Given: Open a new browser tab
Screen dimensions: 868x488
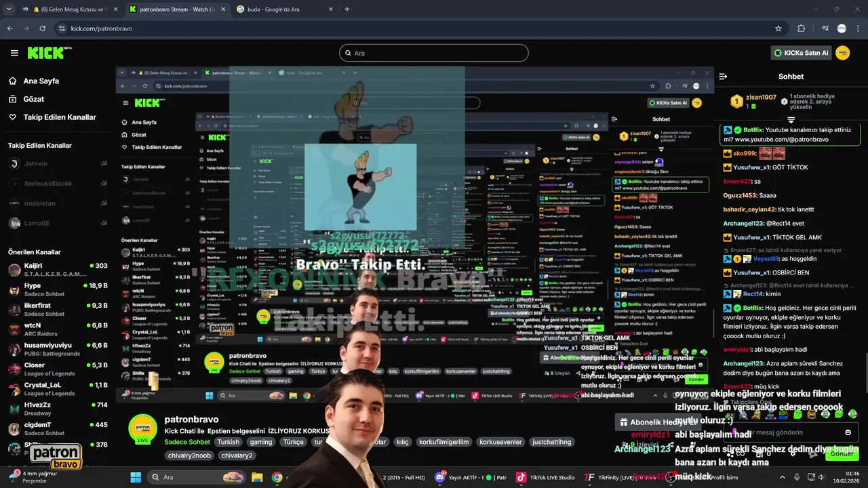Looking at the screenshot, I should click(347, 9).
